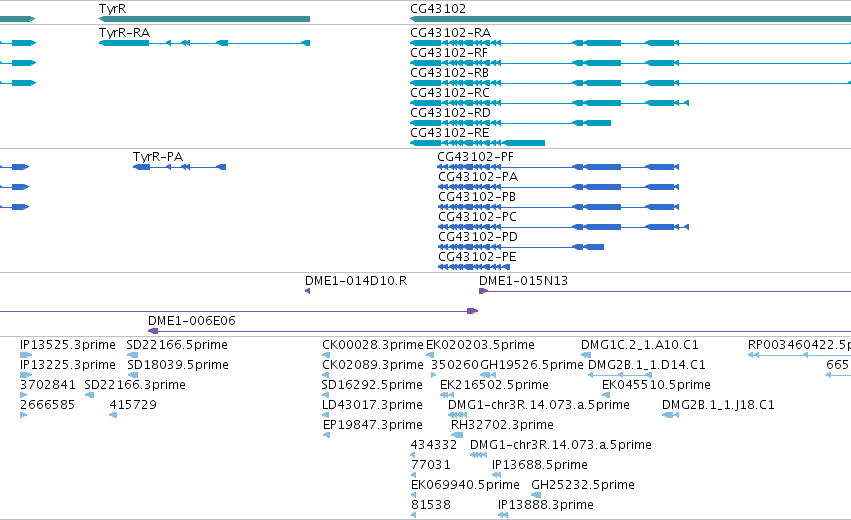The image size is (851, 520).
Task: Select the CG43102-PC protein label
Action: [477, 217]
